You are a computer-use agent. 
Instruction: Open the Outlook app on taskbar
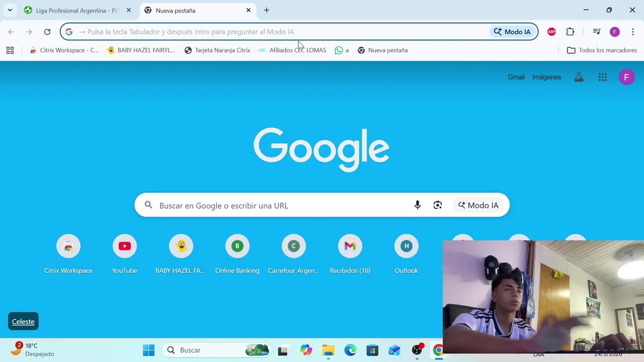[394, 350]
